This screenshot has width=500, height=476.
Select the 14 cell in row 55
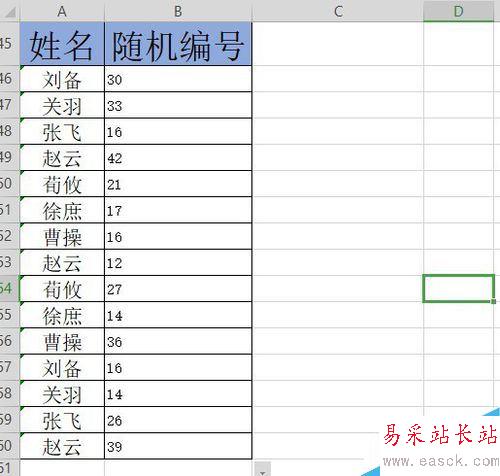178,315
